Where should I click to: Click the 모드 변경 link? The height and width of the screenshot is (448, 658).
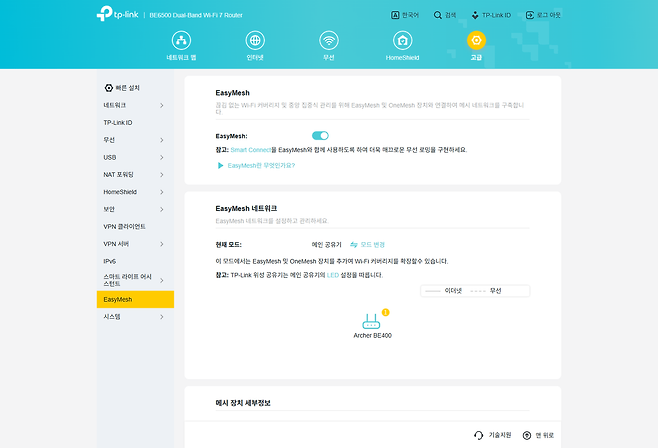pyautogui.click(x=367, y=244)
